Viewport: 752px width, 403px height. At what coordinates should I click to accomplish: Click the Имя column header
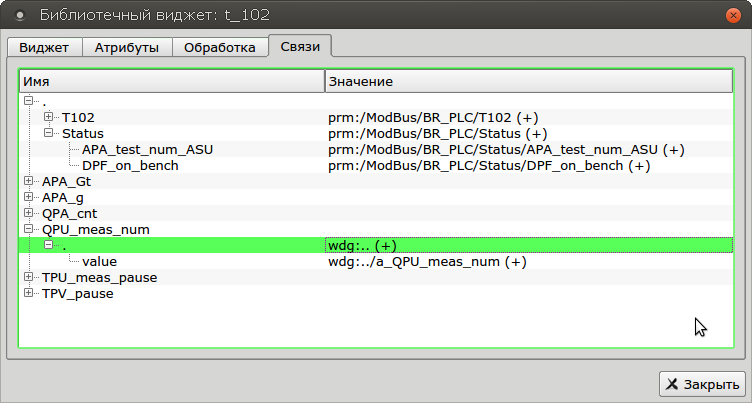pos(170,80)
